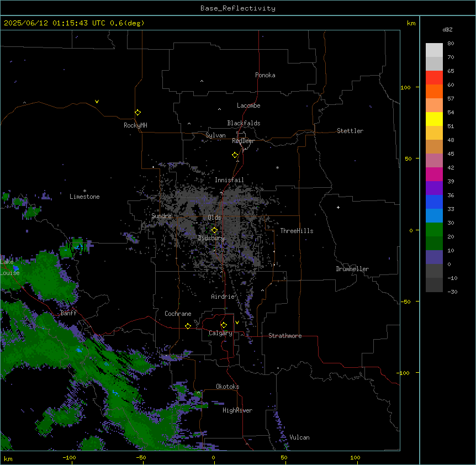The image size is (476, 465).
Task: Pick the white-gray swatch between 80 and 70
Action: point(434,50)
